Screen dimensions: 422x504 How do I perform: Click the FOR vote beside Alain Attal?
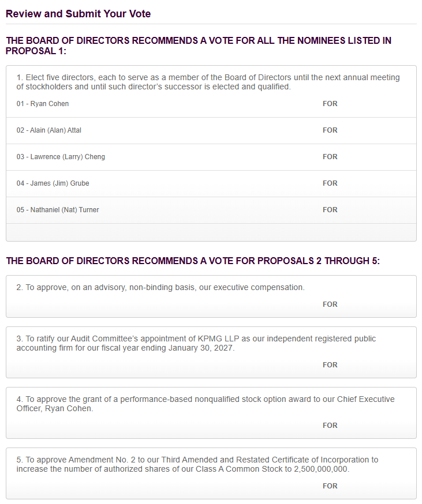[x=330, y=130]
